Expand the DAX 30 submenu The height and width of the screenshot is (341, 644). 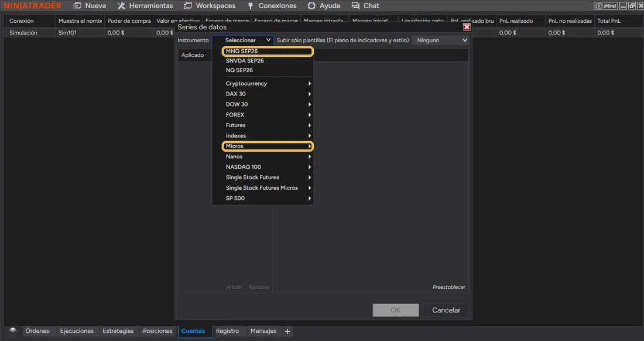[262, 94]
